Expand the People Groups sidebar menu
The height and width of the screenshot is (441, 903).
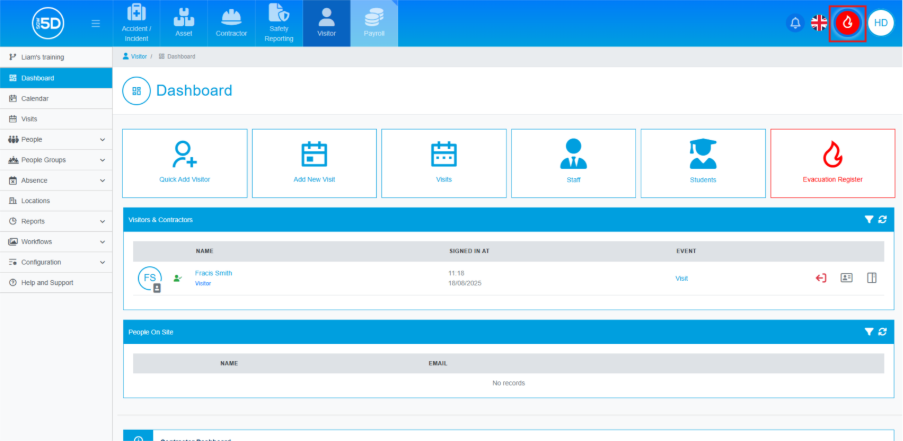(56, 159)
